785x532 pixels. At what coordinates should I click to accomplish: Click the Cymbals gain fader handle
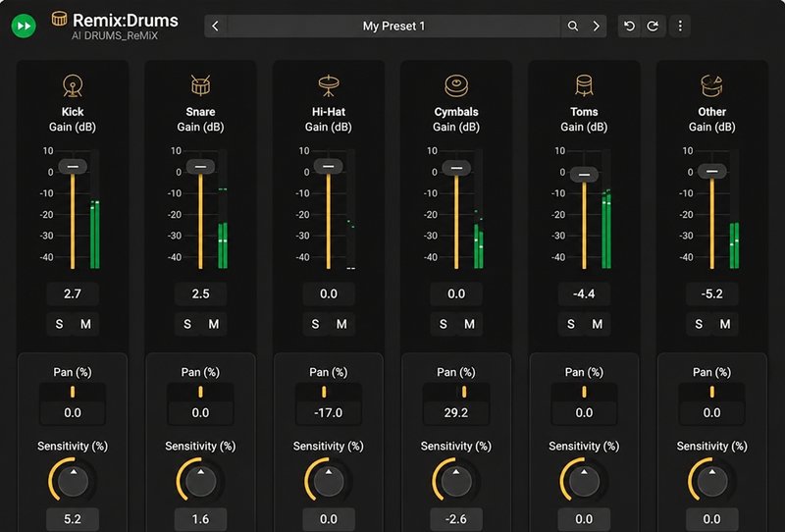(456, 168)
